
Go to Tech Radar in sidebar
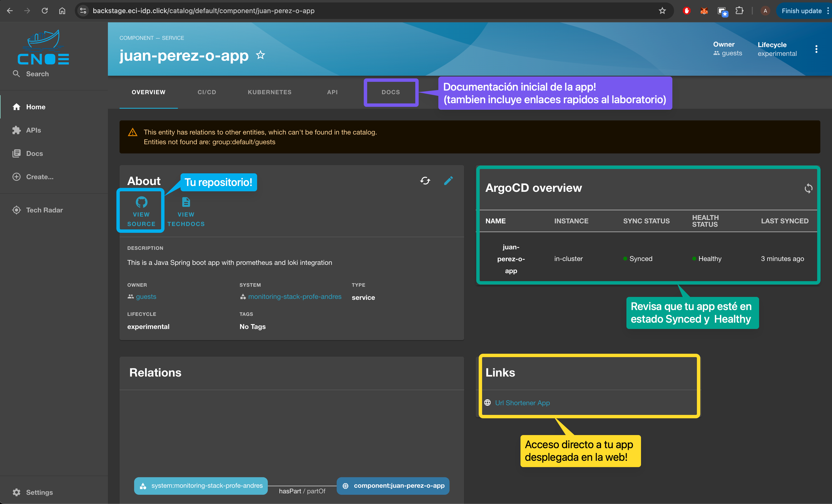[x=44, y=210]
